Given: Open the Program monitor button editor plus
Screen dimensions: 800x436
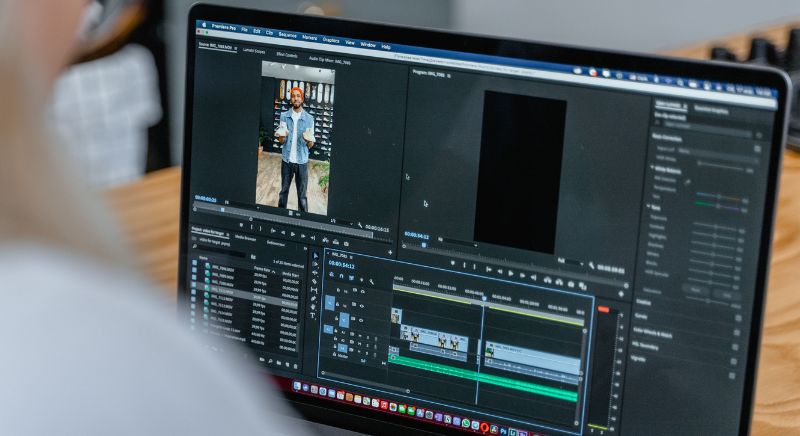Looking at the screenshot, I should click(x=621, y=294).
